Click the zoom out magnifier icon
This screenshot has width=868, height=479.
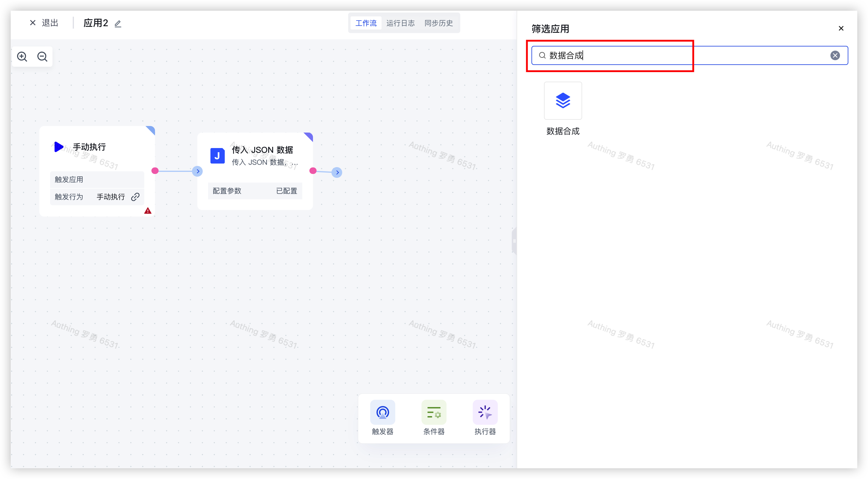[x=42, y=57]
